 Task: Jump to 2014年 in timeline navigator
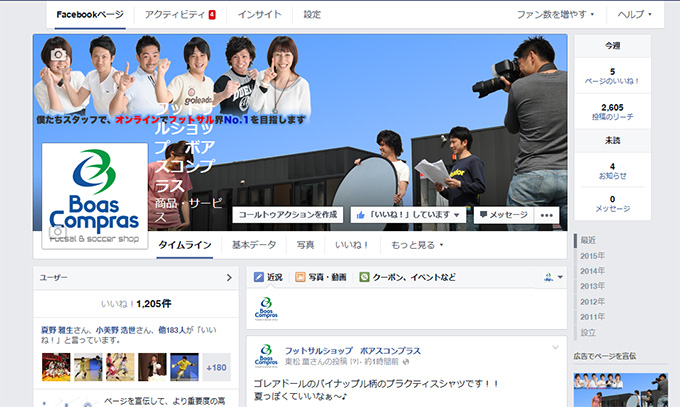coord(592,271)
